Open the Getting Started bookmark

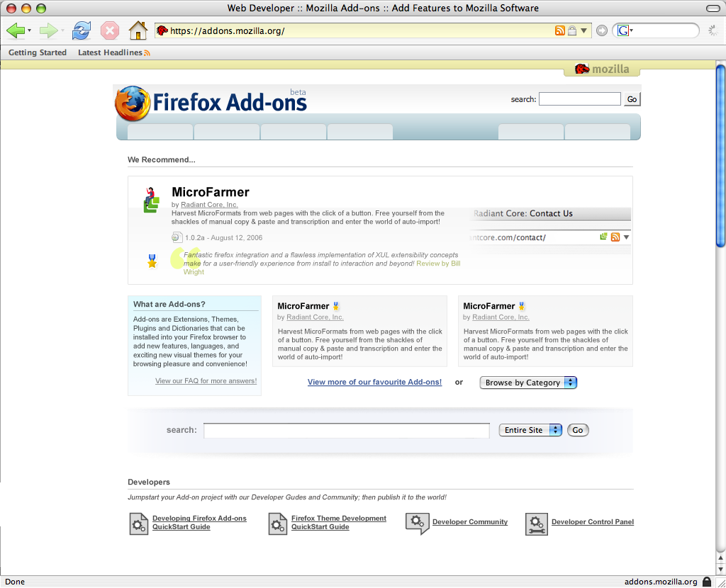[38, 52]
